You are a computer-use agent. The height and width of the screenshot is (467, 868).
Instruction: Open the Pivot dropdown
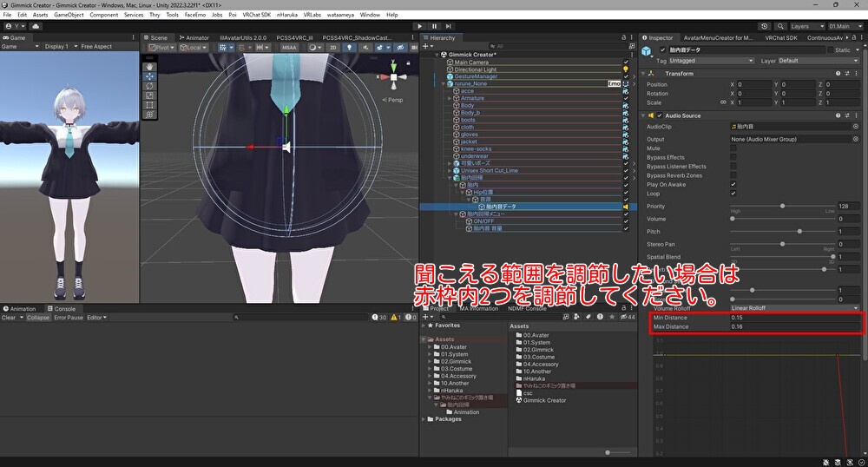click(161, 48)
